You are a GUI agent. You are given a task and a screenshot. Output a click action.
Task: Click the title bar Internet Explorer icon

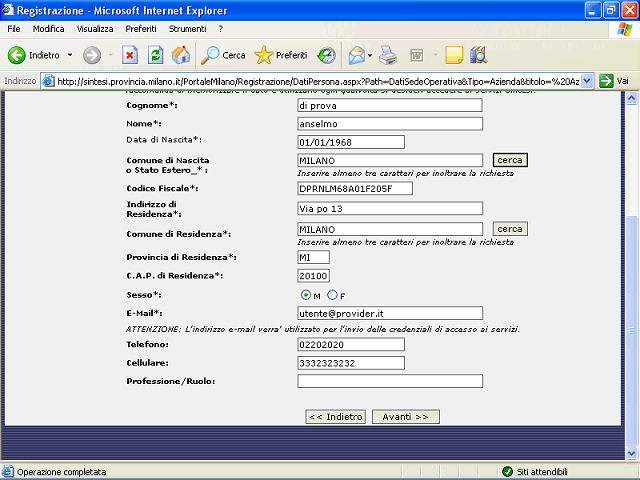coord(8,10)
